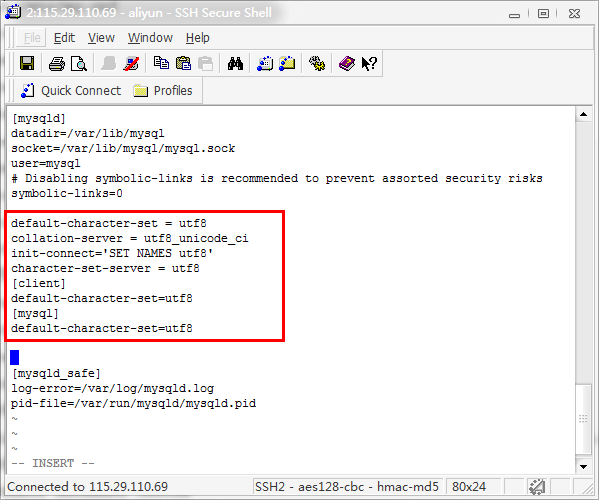Click the Copy toolbar icon

[161, 63]
